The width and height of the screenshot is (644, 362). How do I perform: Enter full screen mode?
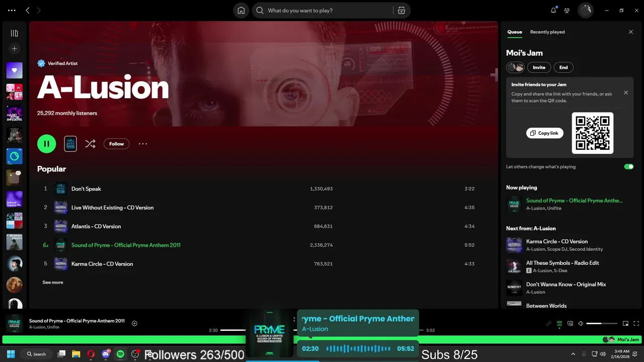(x=636, y=324)
